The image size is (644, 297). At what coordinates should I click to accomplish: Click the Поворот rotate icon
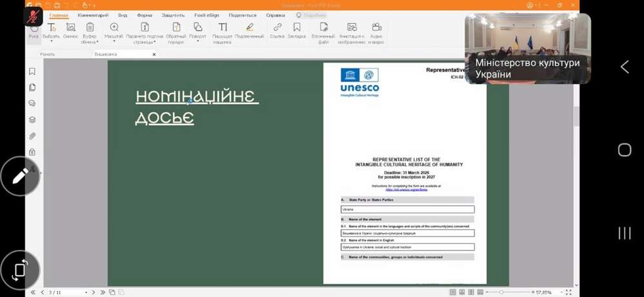click(198, 28)
